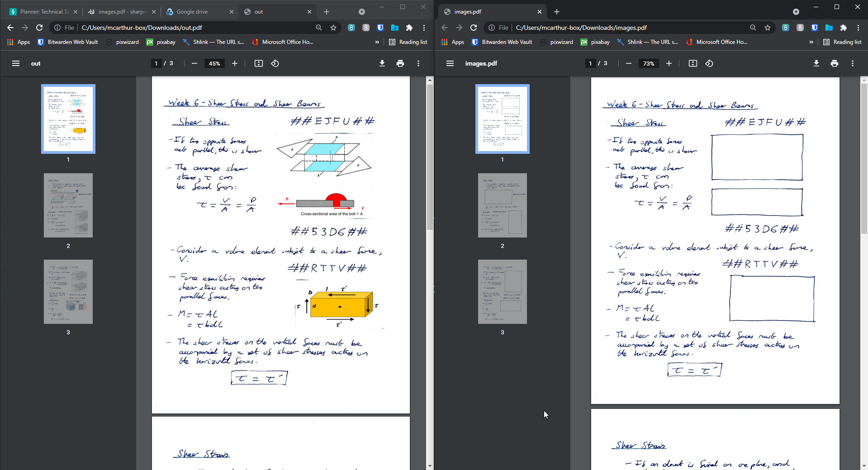Bookmark the images.pdf page via star icon
Image resolution: width=868 pixels, height=470 pixels.
(x=767, y=28)
